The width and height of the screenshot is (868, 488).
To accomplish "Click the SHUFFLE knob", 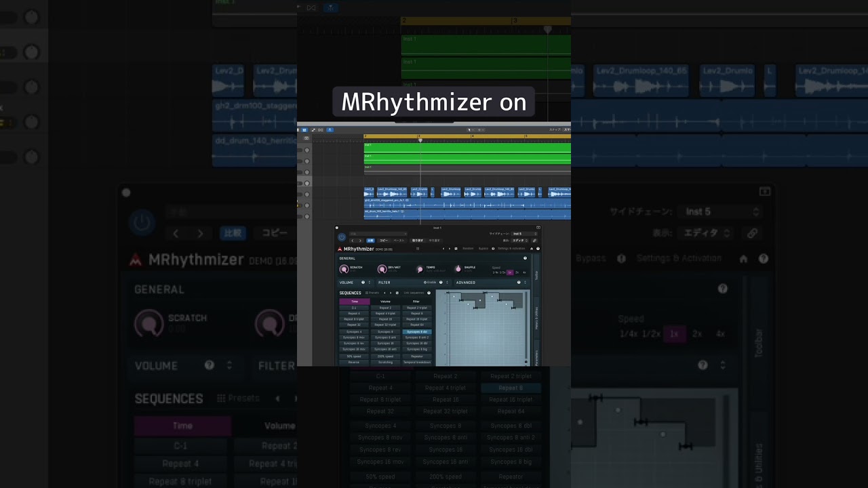I will [x=458, y=269].
